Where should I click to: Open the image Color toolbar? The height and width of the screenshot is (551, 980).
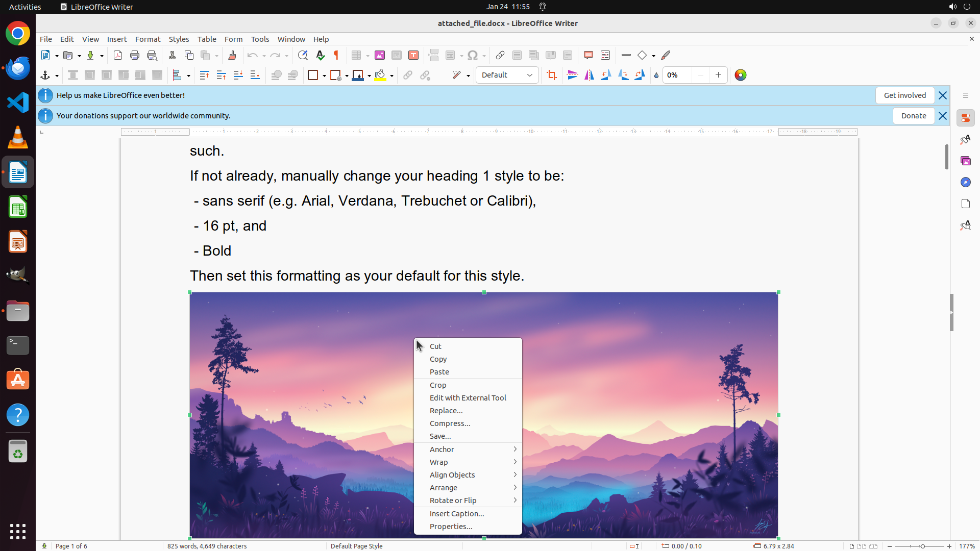740,75
